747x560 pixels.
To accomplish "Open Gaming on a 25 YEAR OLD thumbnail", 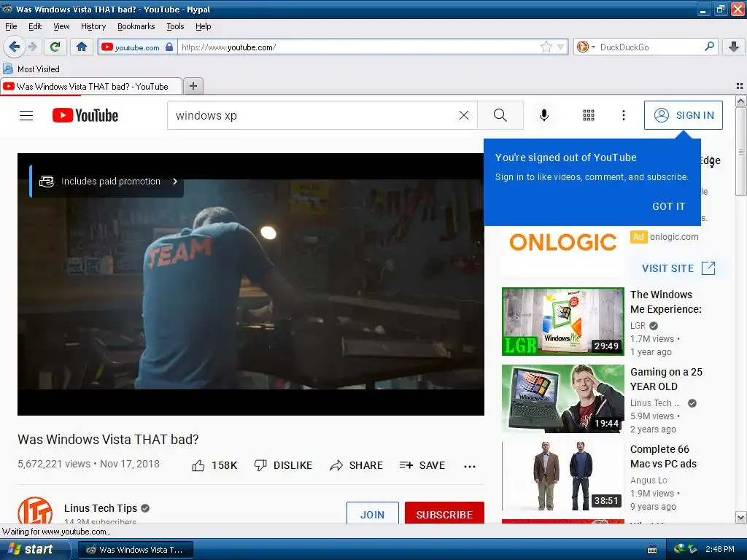I will [562, 399].
